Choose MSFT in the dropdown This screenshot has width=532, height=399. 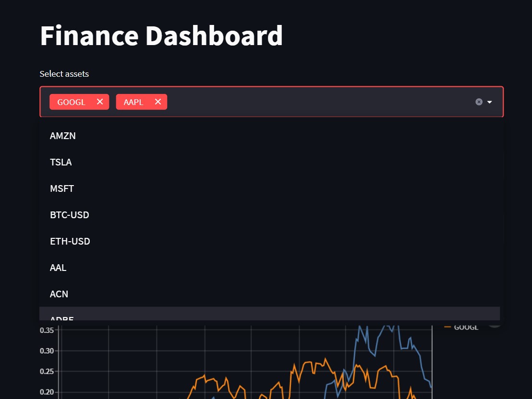pyautogui.click(x=269, y=188)
